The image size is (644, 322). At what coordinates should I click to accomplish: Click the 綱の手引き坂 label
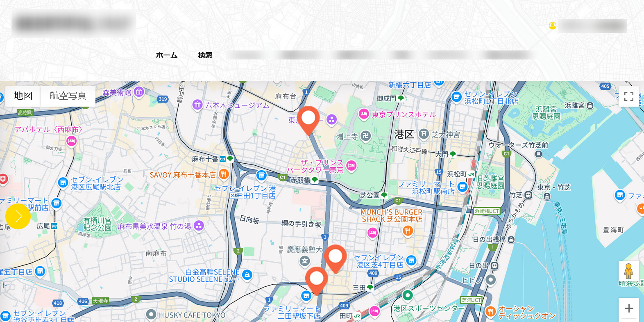(301, 224)
